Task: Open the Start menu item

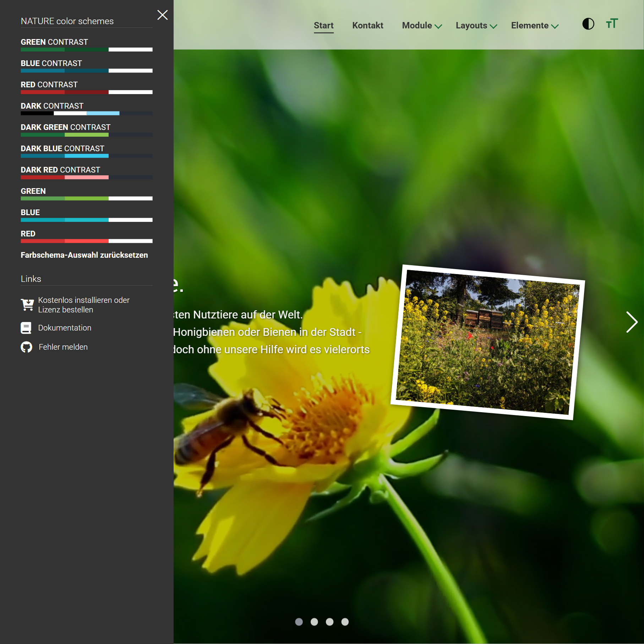Action: coord(323,26)
